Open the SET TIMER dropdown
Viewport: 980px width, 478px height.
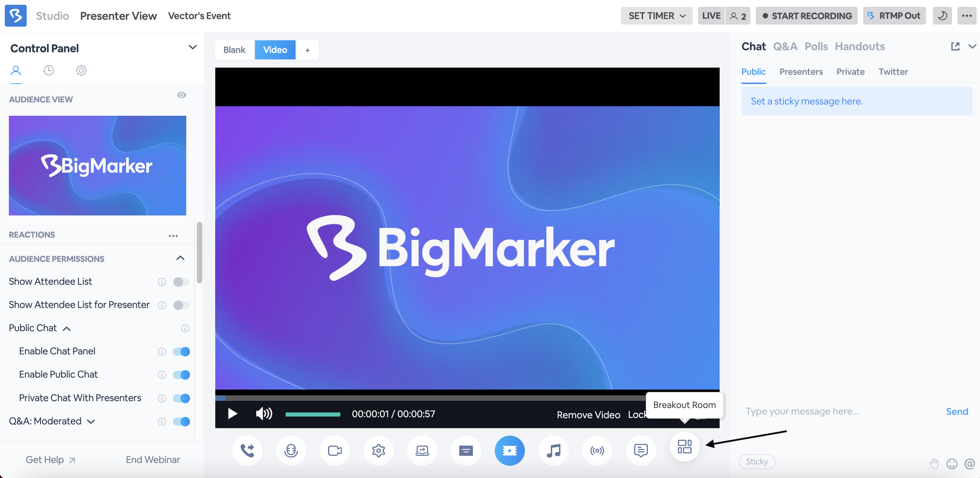(x=657, y=16)
